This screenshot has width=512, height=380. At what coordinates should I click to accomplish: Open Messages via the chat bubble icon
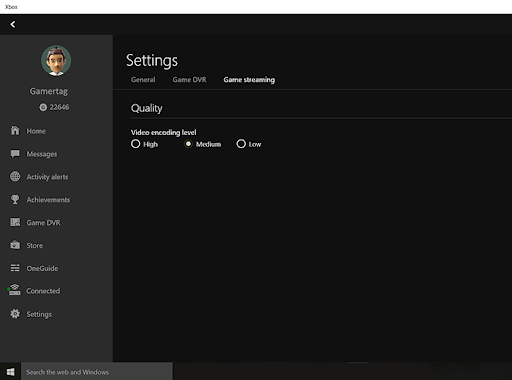click(15, 153)
